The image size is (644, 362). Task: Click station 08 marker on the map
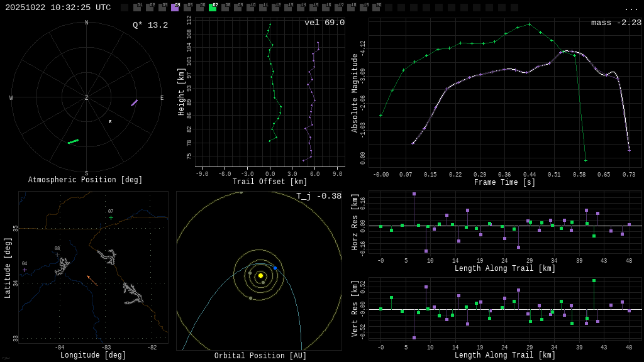point(57,255)
